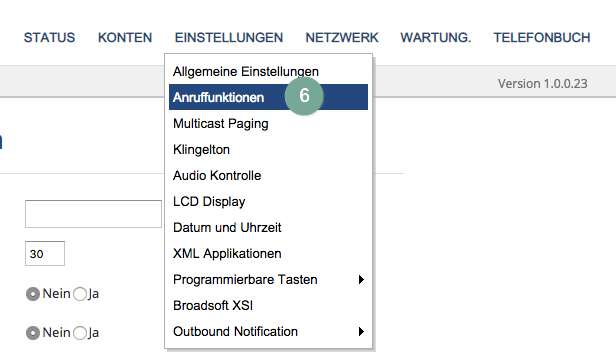Select Klingelton menu entry
The image size is (616, 364).
point(268,150)
